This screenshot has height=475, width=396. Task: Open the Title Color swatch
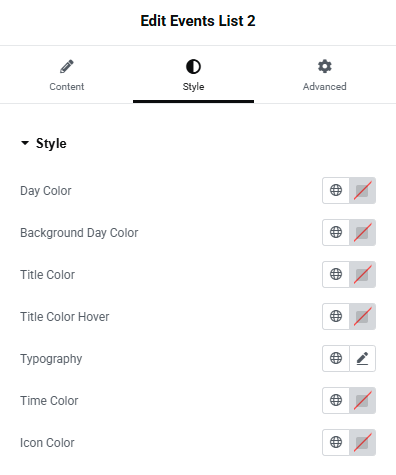click(x=362, y=274)
